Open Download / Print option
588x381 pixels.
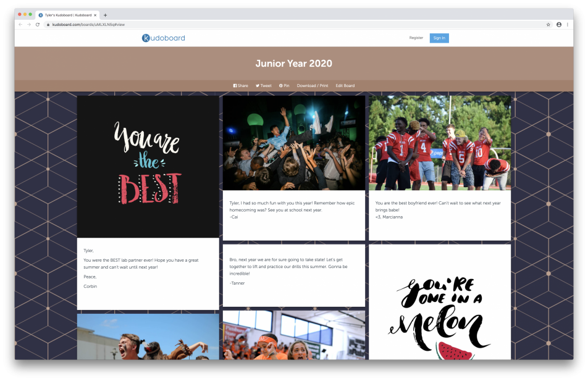pos(312,86)
